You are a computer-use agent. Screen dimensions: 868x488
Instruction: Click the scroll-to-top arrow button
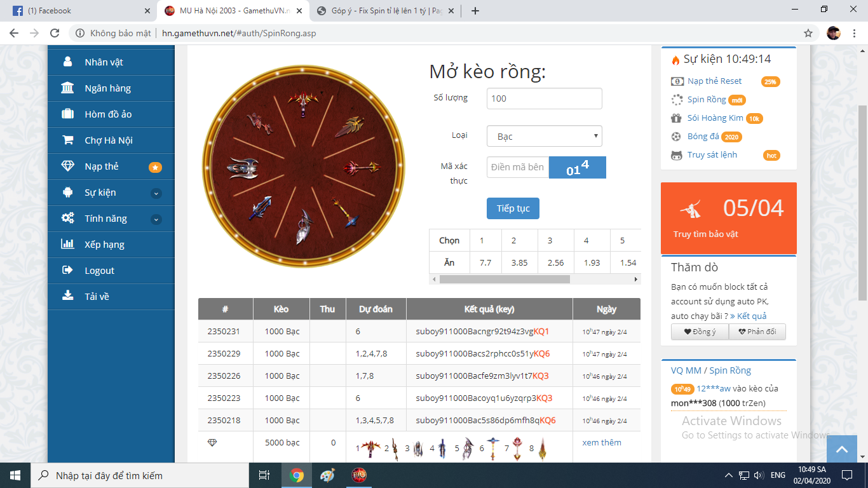pyautogui.click(x=842, y=449)
